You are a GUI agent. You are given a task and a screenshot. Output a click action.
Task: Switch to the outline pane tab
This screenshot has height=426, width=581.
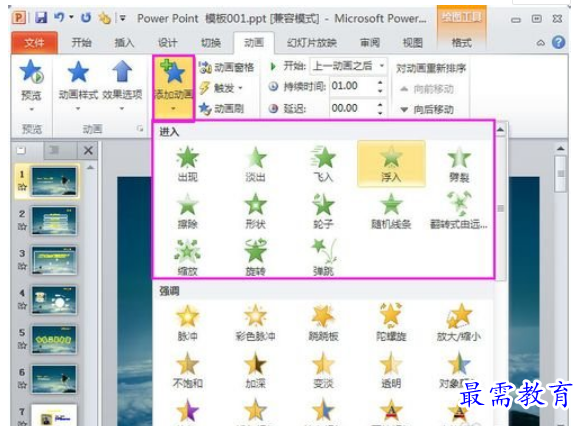(54, 150)
